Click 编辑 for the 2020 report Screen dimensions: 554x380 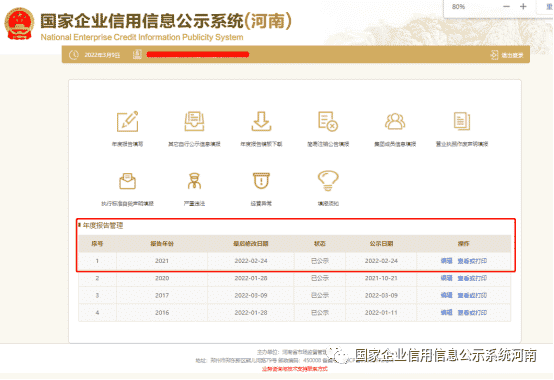point(447,278)
